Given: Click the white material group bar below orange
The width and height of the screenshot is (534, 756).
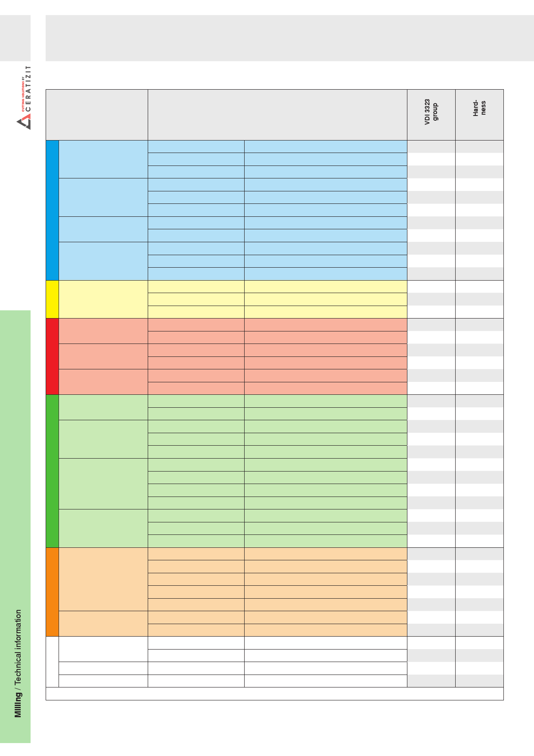Looking at the screenshot, I should 52,662.
